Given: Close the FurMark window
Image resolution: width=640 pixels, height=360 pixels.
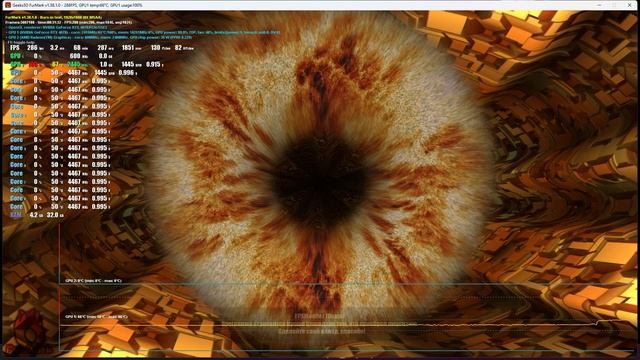Looking at the screenshot, I should [629, 5].
